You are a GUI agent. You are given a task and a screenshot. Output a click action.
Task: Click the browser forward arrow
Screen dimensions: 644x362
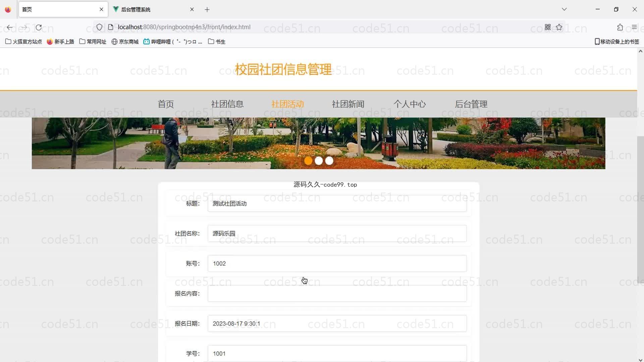[x=24, y=27]
